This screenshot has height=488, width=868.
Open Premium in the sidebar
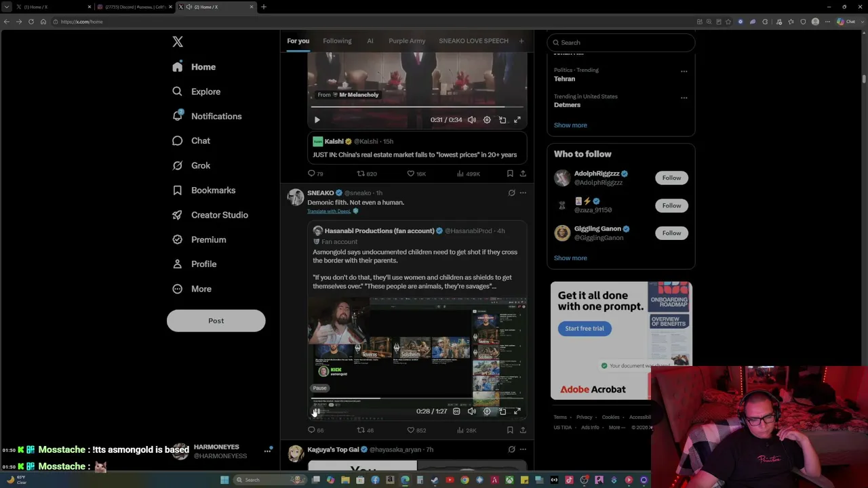click(199, 239)
